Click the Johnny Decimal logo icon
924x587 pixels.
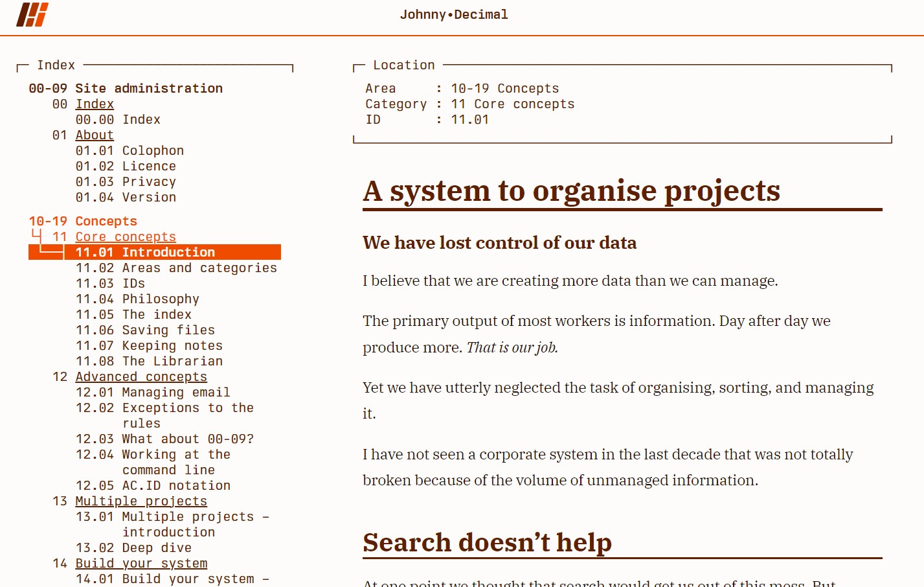(32, 14)
